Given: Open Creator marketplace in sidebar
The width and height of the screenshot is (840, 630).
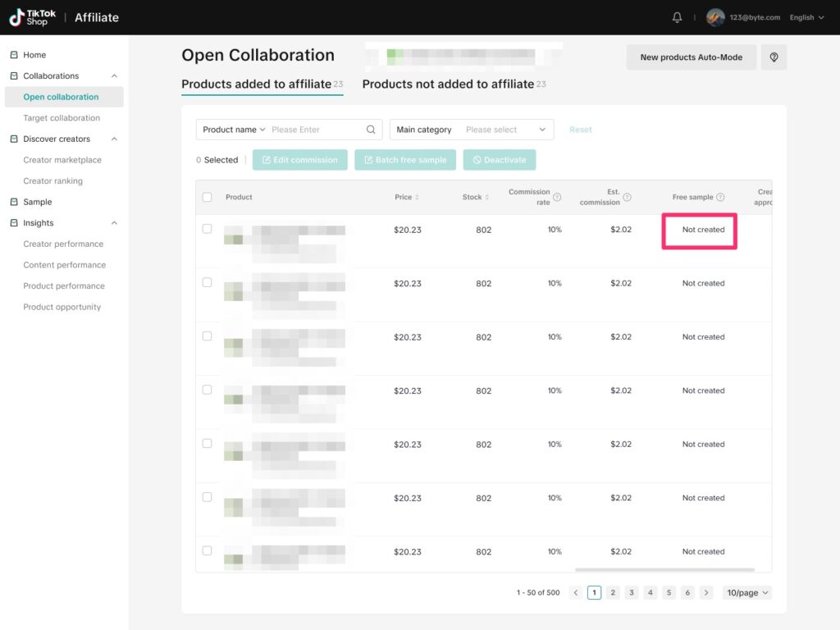Looking at the screenshot, I should 64,160.
